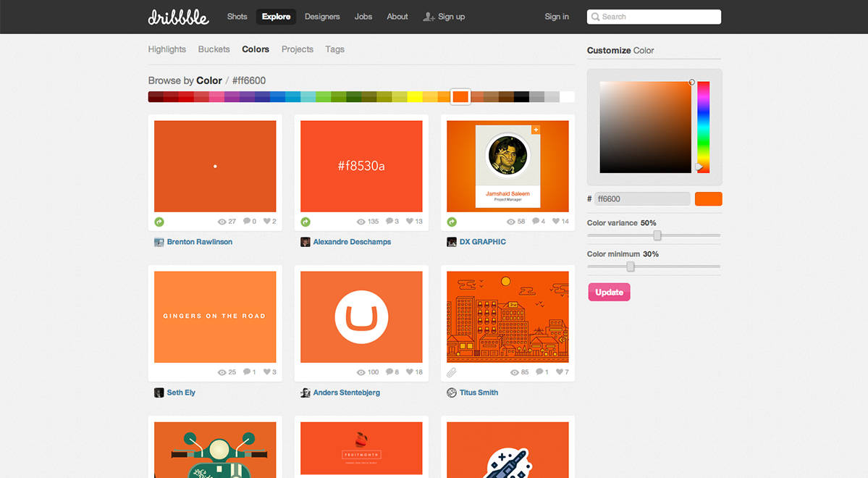Open Titus Smith's profile link

click(479, 393)
